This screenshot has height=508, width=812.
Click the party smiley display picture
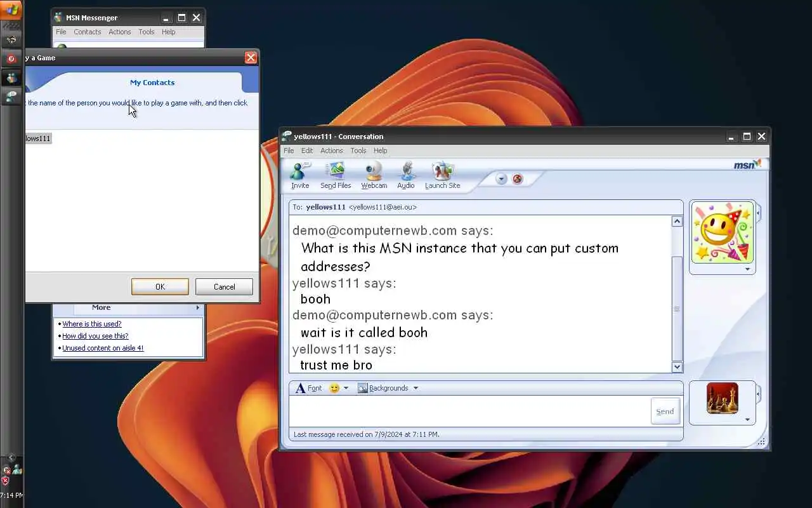click(723, 232)
